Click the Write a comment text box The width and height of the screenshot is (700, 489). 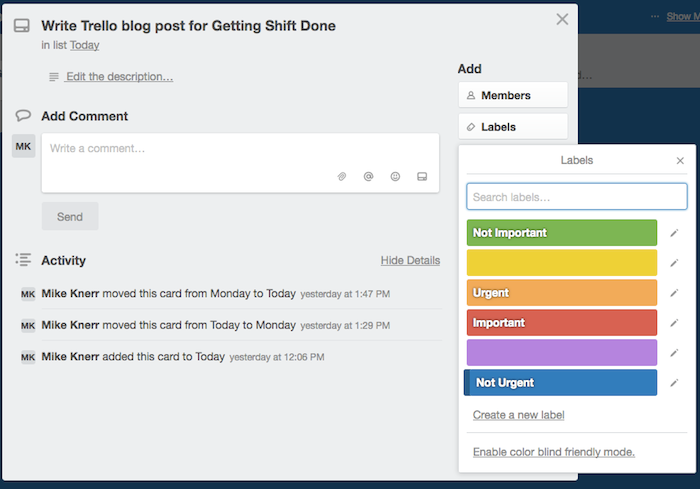(x=240, y=163)
